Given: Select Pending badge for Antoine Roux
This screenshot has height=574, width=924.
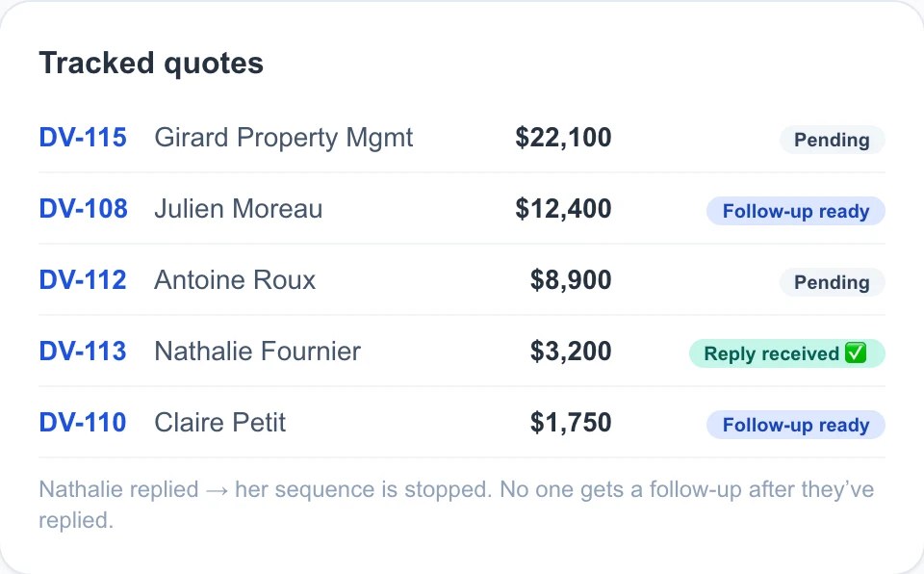Looking at the screenshot, I should coord(832,282).
